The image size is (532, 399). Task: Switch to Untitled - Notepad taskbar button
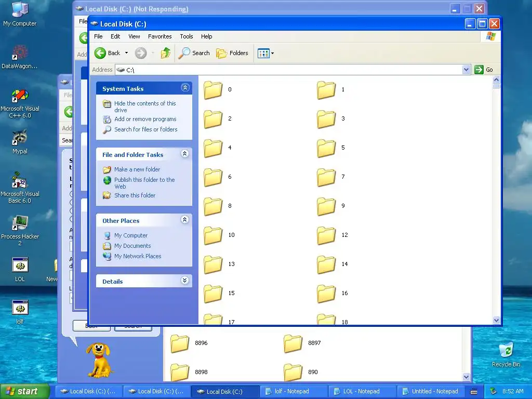tap(430, 391)
